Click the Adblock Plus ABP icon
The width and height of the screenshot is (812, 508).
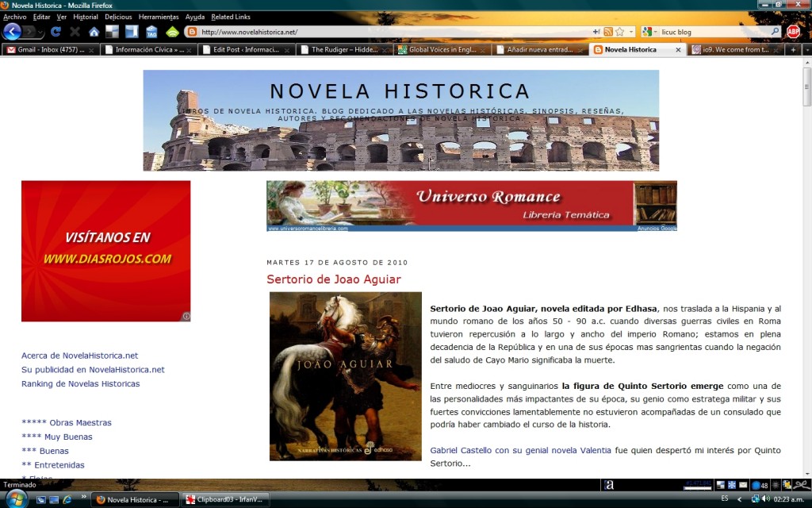coord(793,32)
